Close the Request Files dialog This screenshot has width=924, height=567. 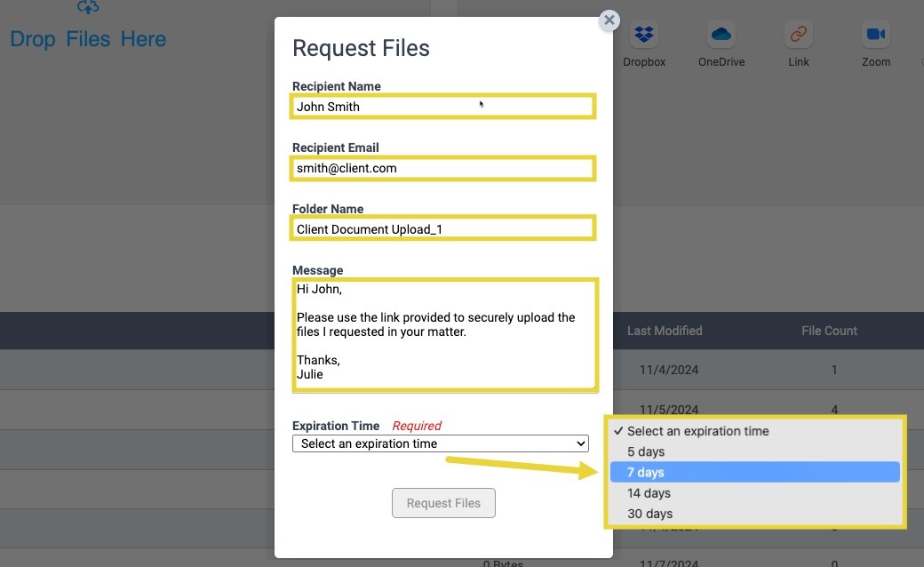pyautogui.click(x=609, y=20)
